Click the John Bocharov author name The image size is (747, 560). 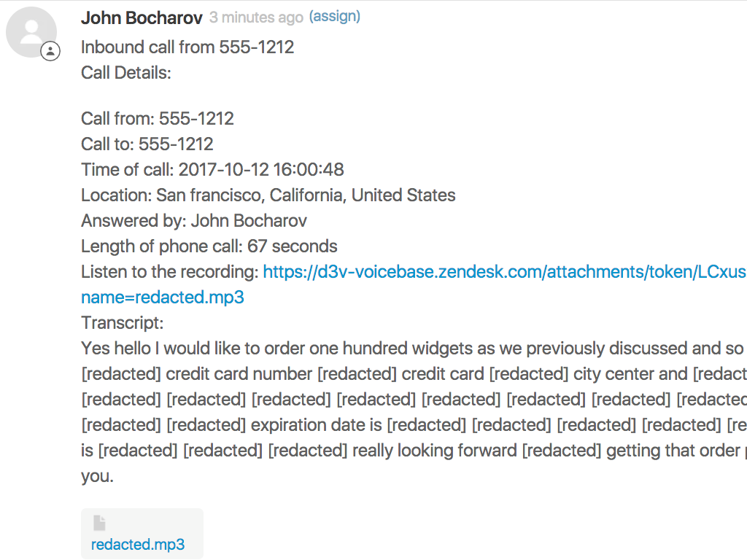[x=142, y=17]
